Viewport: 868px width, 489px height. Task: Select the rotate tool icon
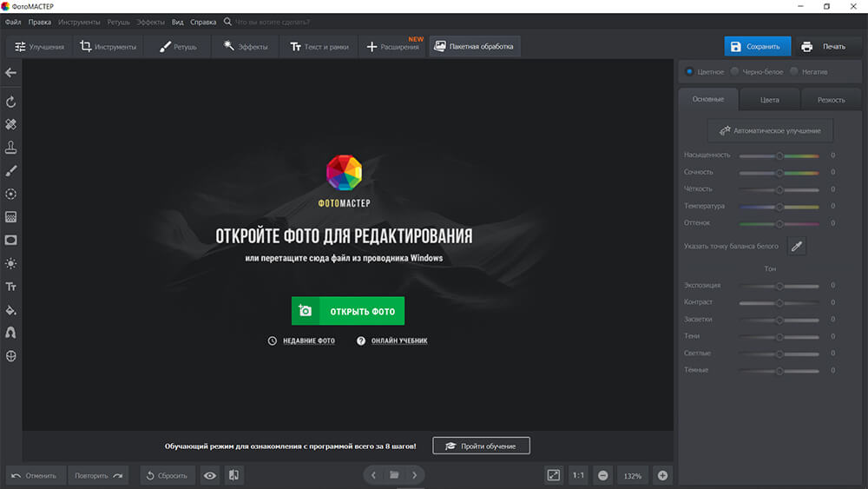click(x=10, y=102)
